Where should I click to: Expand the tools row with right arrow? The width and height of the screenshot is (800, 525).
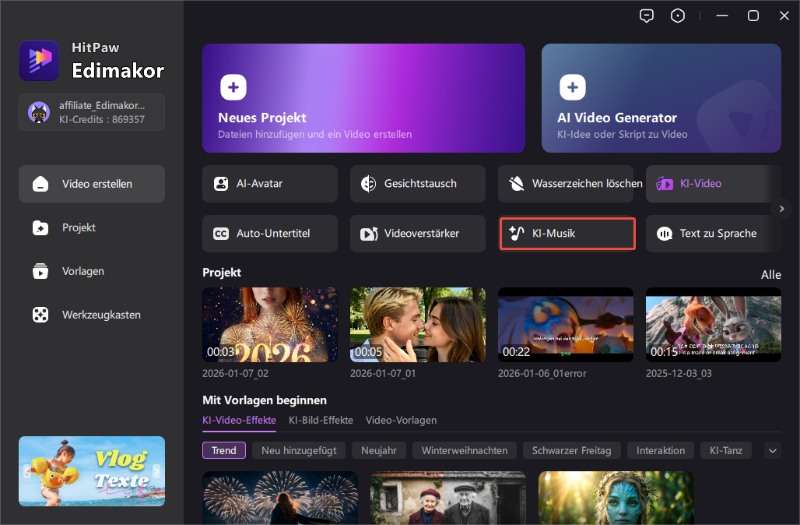coord(783,208)
